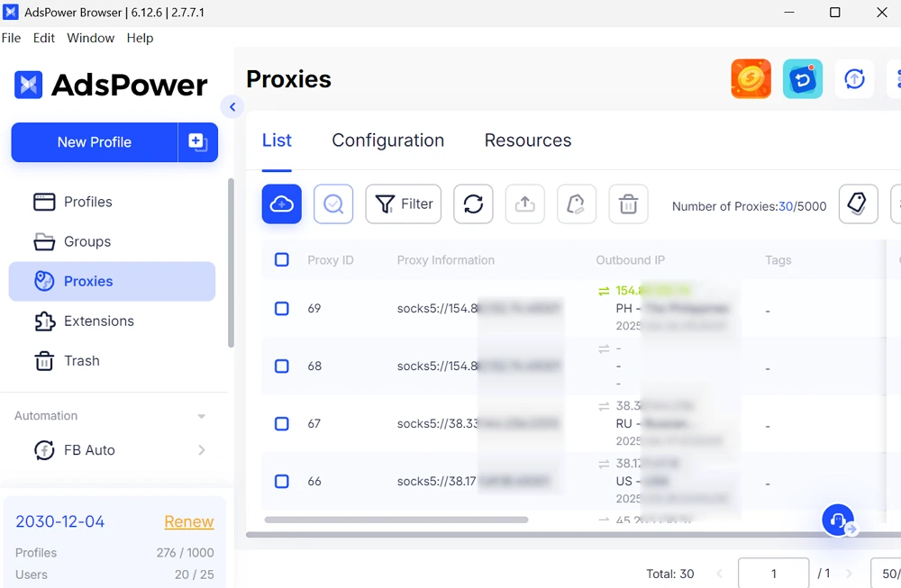Viewport: 901px width, 588px height.
Task: Open the orange coin rewards icon
Action: pos(751,78)
